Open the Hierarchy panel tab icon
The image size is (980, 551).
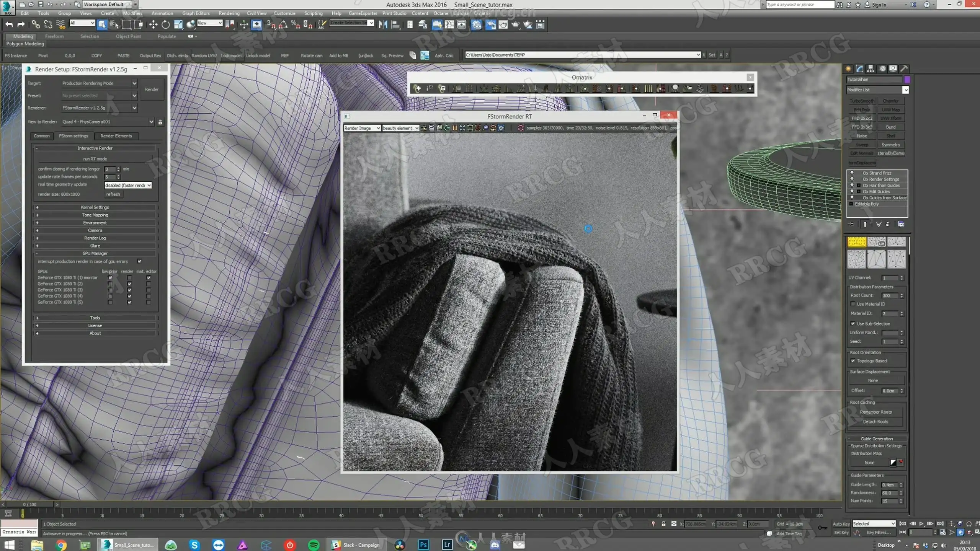(x=871, y=68)
